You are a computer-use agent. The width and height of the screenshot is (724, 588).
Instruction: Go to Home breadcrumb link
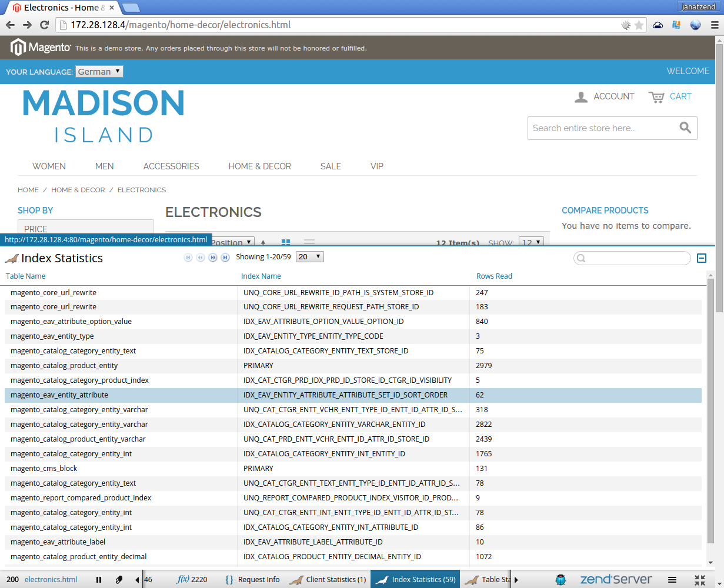tap(28, 190)
